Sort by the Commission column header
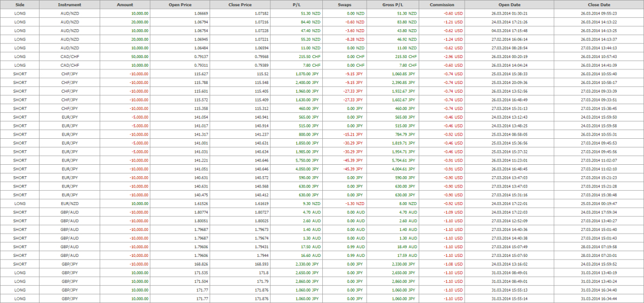The height and width of the screenshot is (303, 644). point(442,5)
